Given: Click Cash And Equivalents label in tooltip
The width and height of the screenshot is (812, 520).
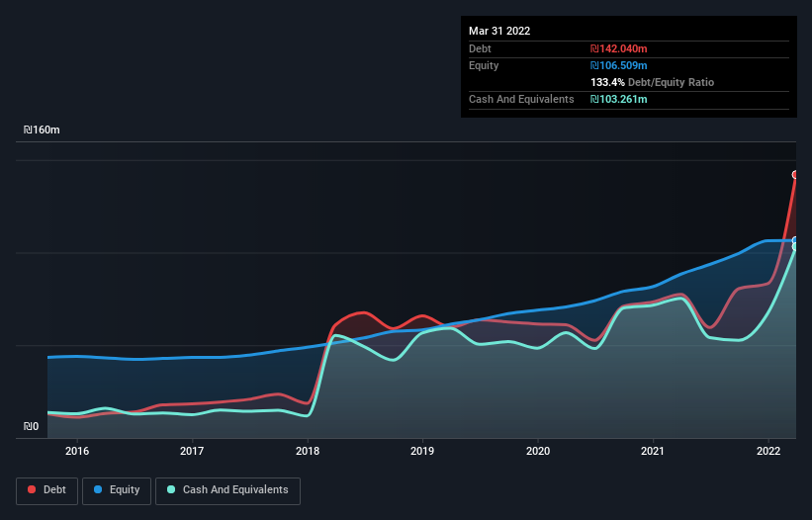Looking at the screenshot, I should point(521,99).
